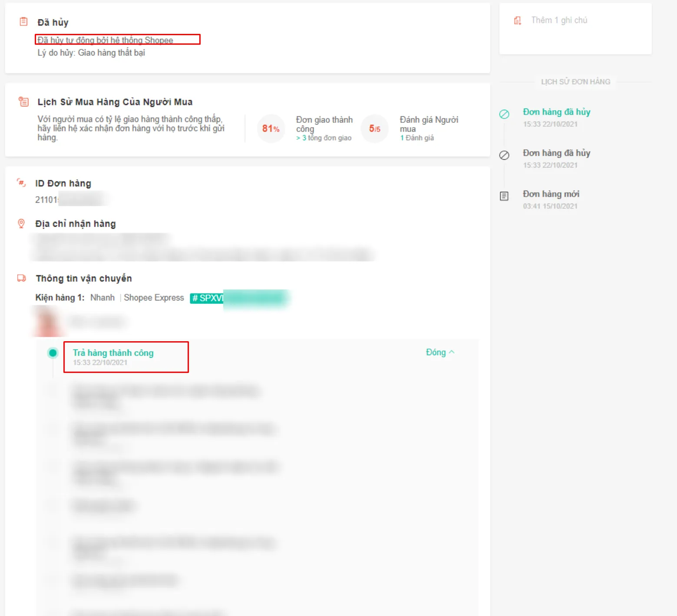Click the new order document icon
The width and height of the screenshot is (677, 616).
coord(504,196)
